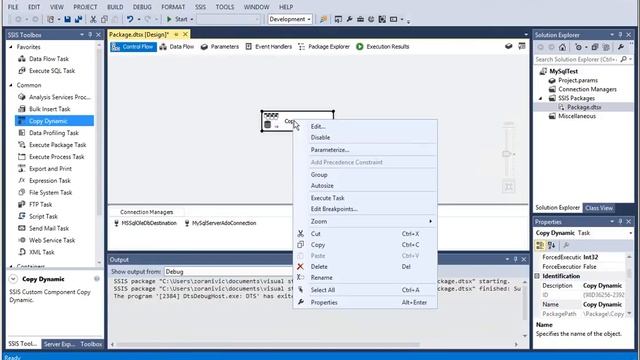Select Expression Task in toolbox
Screen dimensions: 640x360
click(x=50, y=180)
